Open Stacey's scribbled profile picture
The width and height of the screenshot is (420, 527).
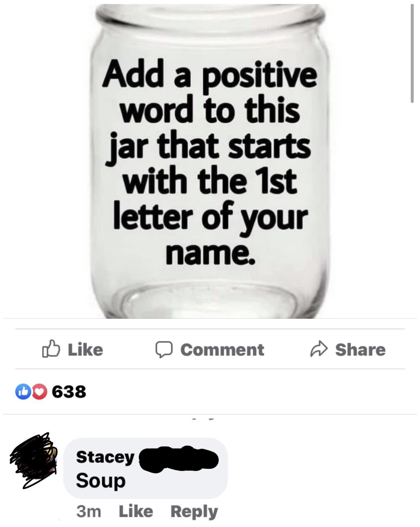[x=33, y=460]
